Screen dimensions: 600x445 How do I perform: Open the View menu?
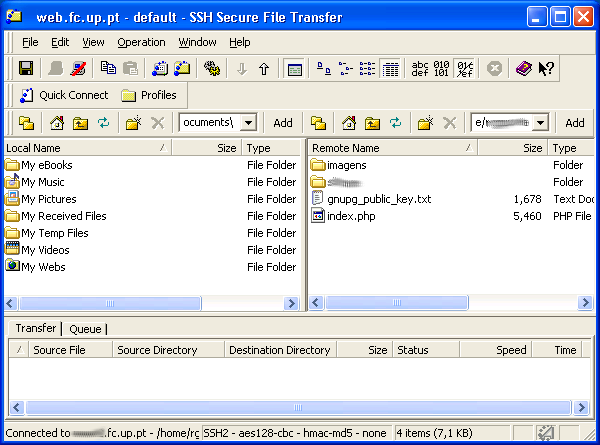93,42
